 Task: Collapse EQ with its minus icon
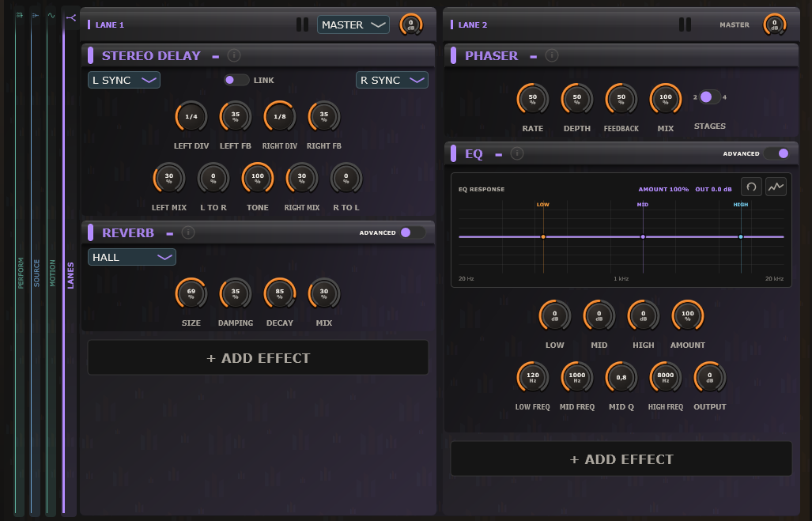click(x=499, y=154)
